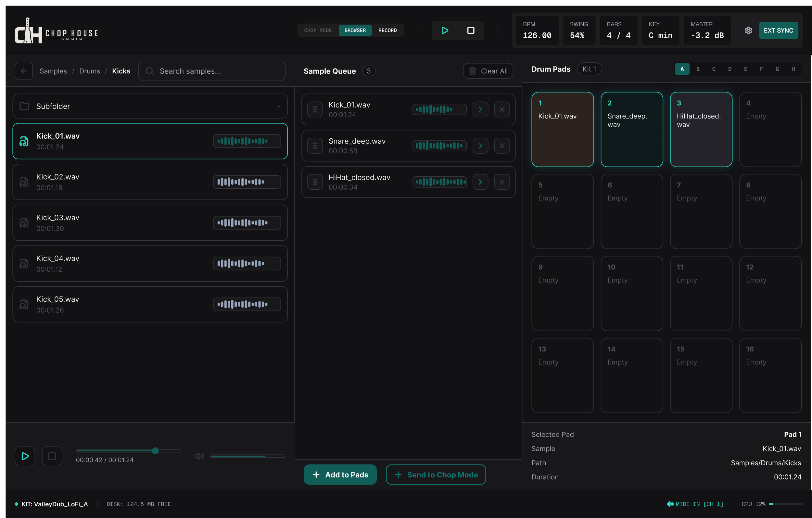Select drum pad 1 Kick_01.wav

(x=563, y=129)
